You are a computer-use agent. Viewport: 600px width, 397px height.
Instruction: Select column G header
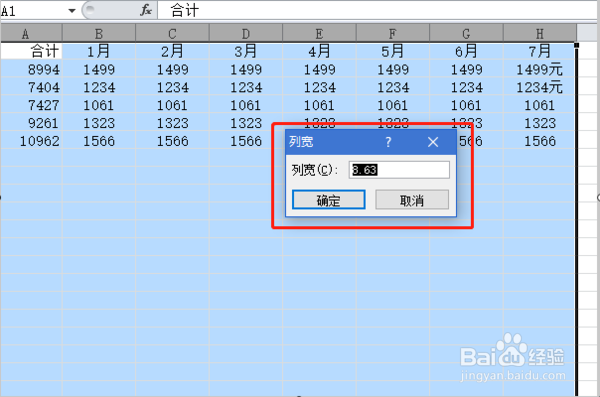pyautogui.click(x=466, y=34)
